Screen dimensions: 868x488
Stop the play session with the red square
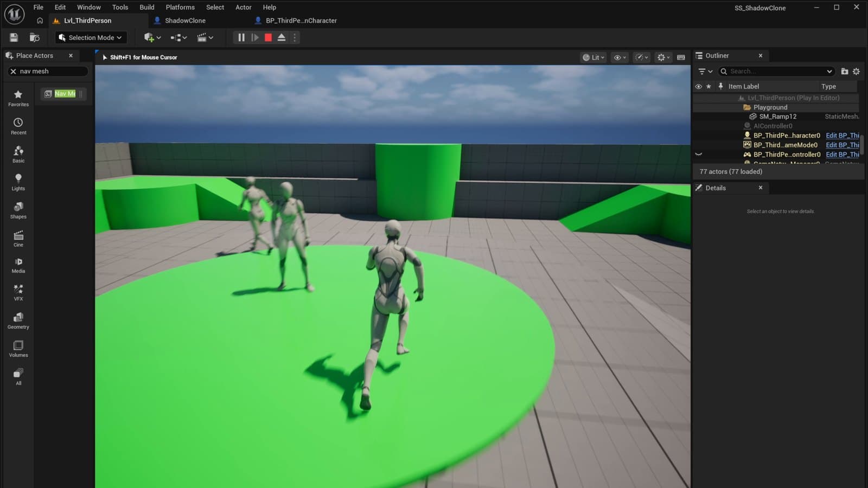point(268,37)
